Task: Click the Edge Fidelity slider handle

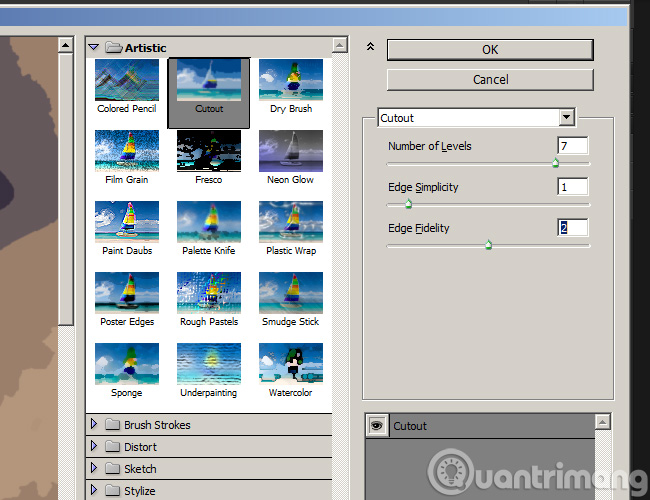Action: 488,245
